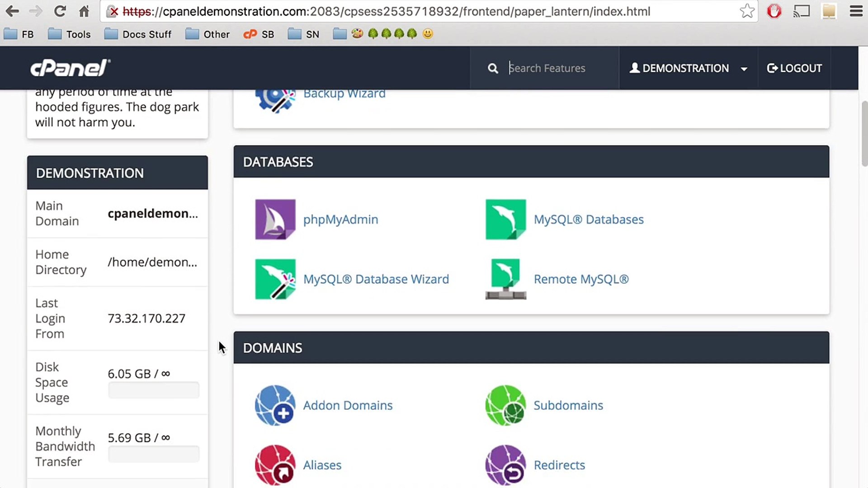868x488 pixels.
Task: Bookmark page with the star icon
Action: pyautogui.click(x=747, y=11)
